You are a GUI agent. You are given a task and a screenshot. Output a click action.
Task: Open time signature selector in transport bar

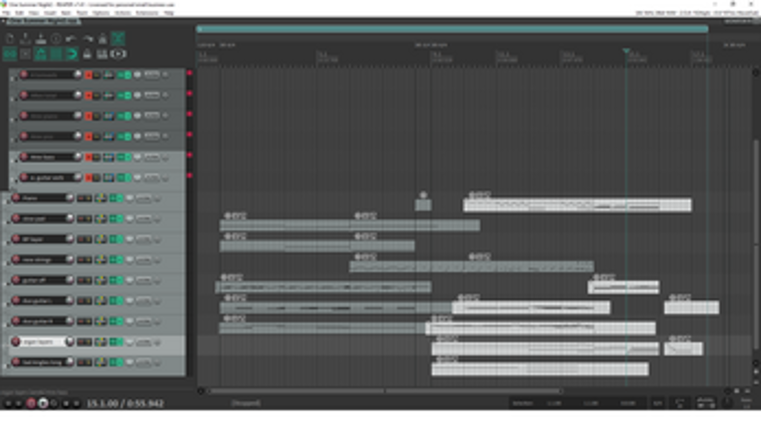click(658, 403)
